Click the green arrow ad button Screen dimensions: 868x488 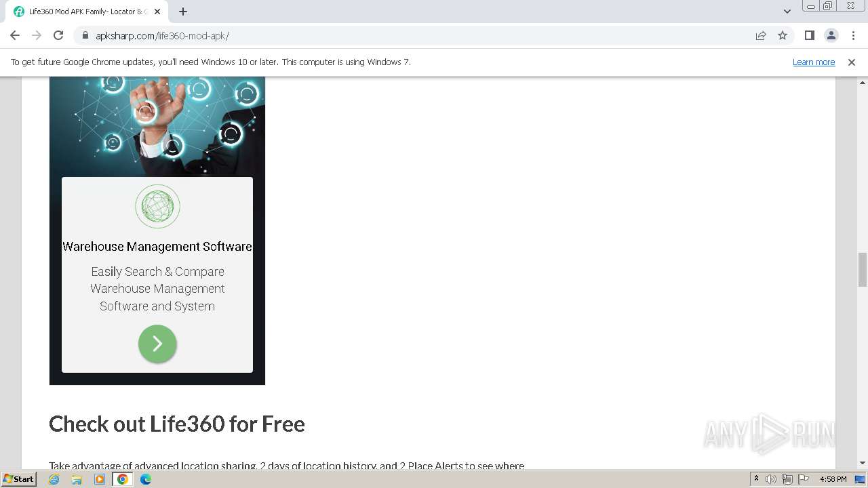point(157,344)
